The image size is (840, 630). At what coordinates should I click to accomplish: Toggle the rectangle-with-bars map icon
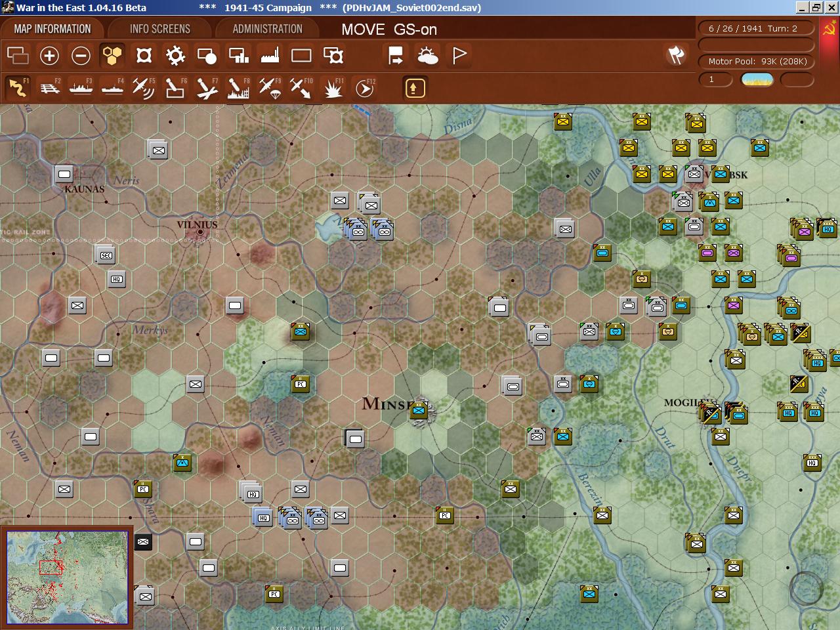[238, 56]
